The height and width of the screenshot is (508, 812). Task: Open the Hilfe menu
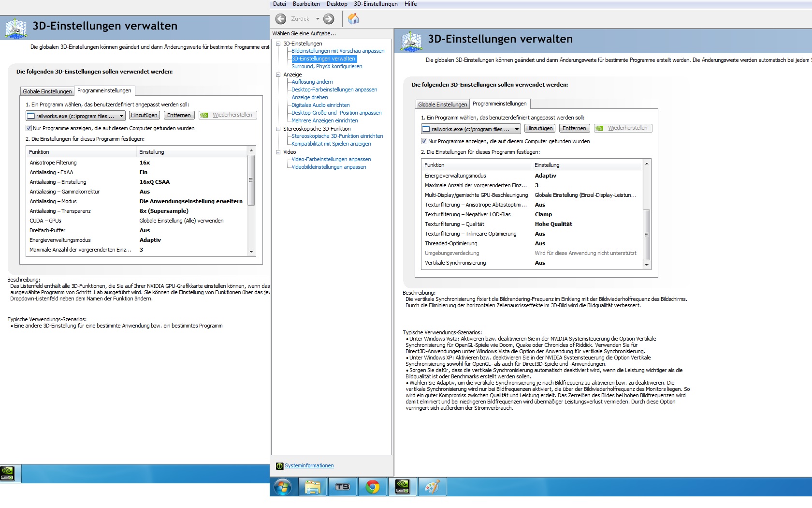[x=410, y=4]
